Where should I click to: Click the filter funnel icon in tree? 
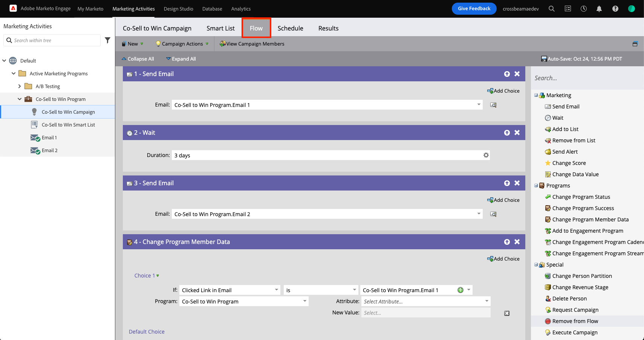pyautogui.click(x=107, y=40)
